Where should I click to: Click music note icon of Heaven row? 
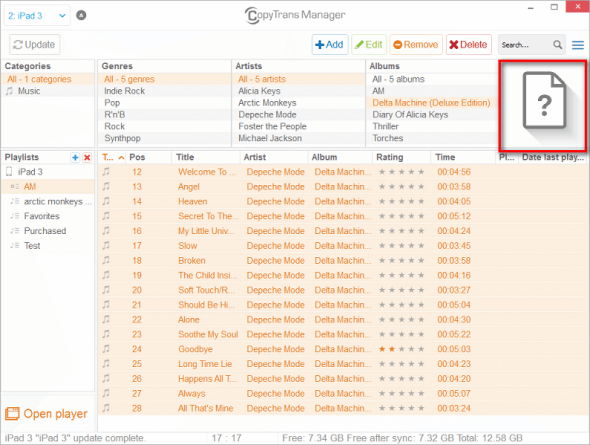[x=106, y=202]
